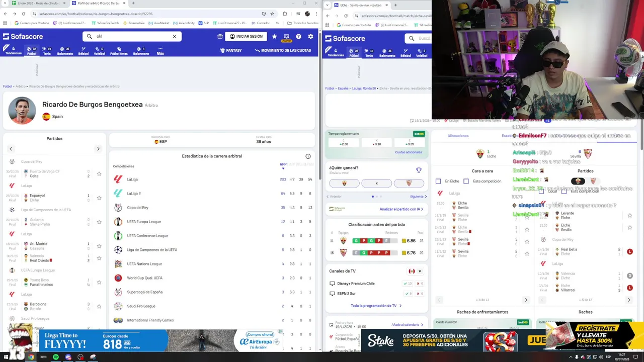Select the Tenis tab in the left window
Viewport: 644px width, 362px height.
point(47,51)
